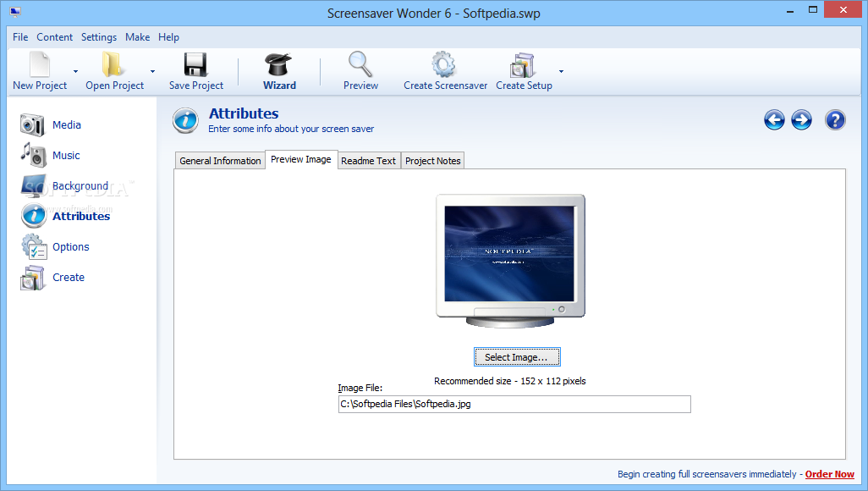Click inside the Image File path field

[514, 404]
